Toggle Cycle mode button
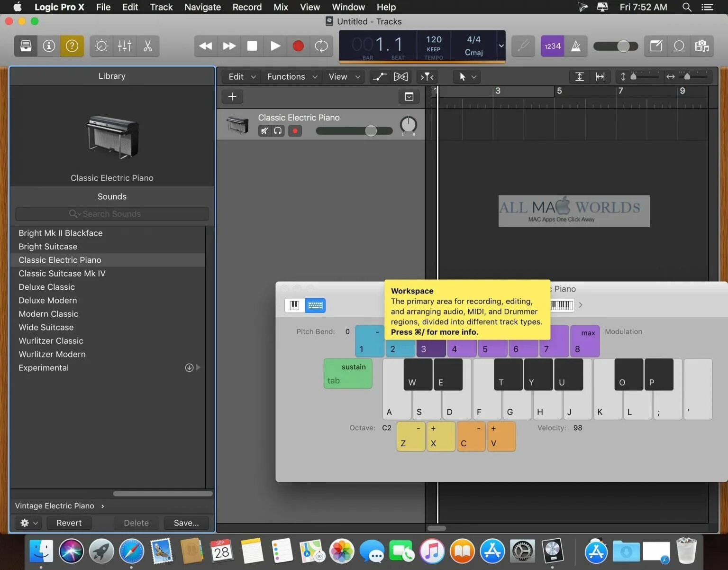The width and height of the screenshot is (728, 570). 321,46
